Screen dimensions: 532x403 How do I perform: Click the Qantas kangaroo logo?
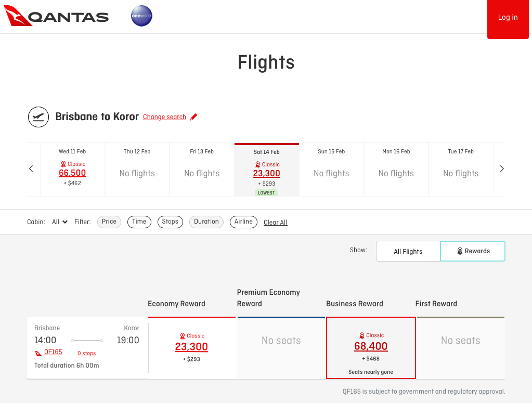[56, 16]
